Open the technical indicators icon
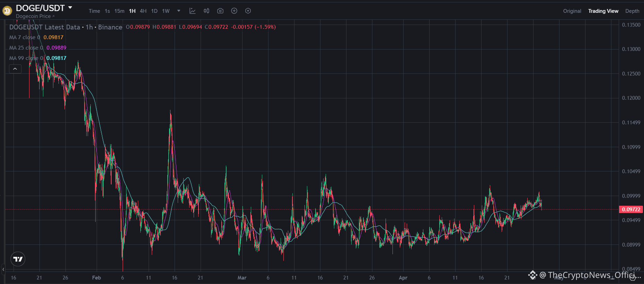The height and width of the screenshot is (284, 644). [x=193, y=11]
